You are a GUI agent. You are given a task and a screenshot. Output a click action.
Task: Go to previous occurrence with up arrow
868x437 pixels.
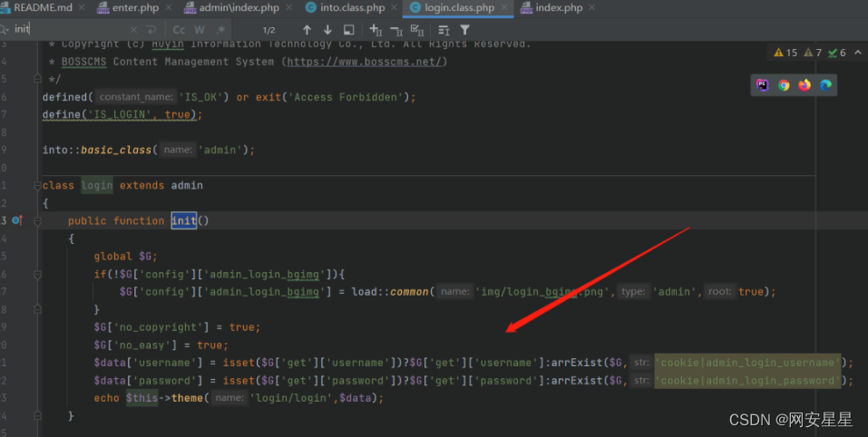(x=307, y=30)
